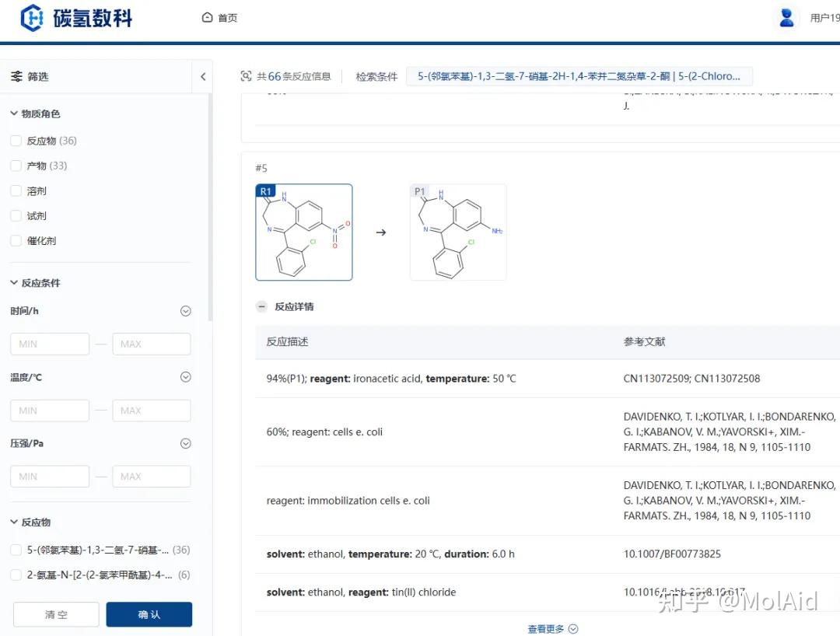Check the 2-氨基-N-[2-(2-氯苯甲酰基) (6) checkbox
Image resolution: width=840 pixels, height=636 pixels.
[x=16, y=575]
